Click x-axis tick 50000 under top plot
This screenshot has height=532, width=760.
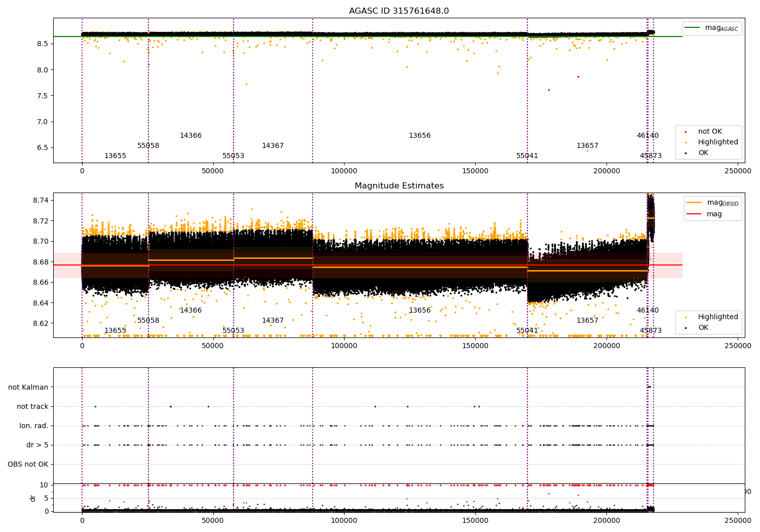[x=213, y=171]
